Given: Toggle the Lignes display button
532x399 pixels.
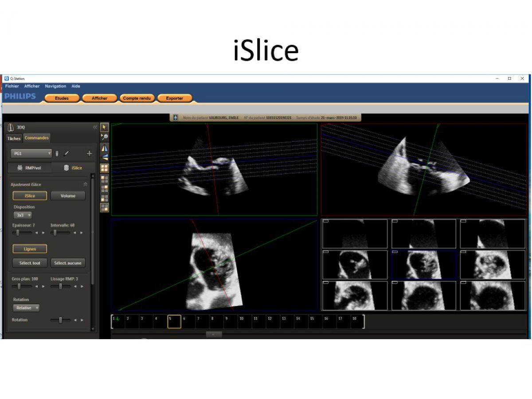Looking at the screenshot, I should 30,249.
